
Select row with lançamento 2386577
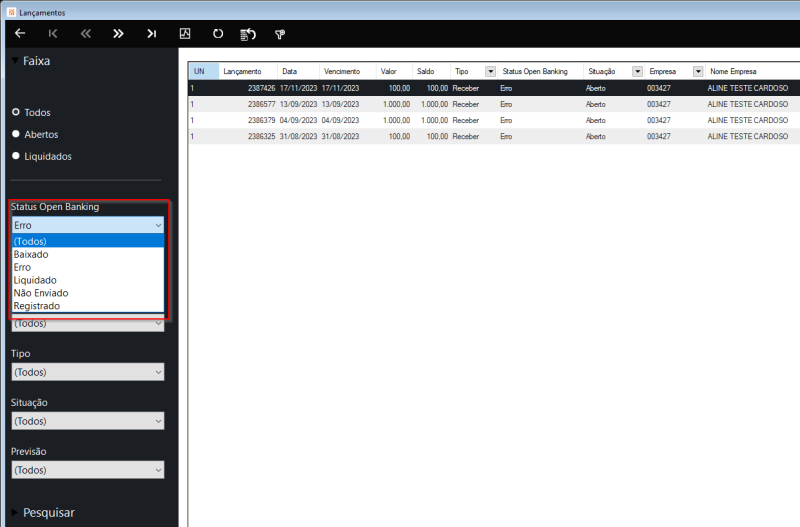coord(494,104)
